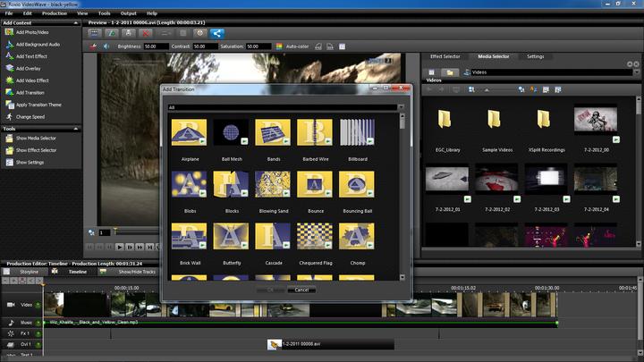
Task: Click Cancel in Add Transition dialog
Action: point(301,290)
